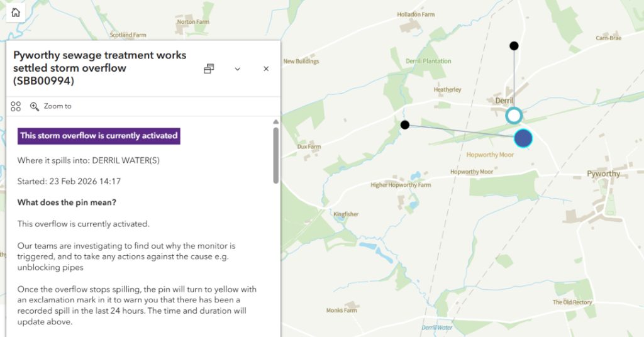Click the purple 'currently activated' status banner
Image resolution: width=644 pixels, height=337 pixels.
99,135
